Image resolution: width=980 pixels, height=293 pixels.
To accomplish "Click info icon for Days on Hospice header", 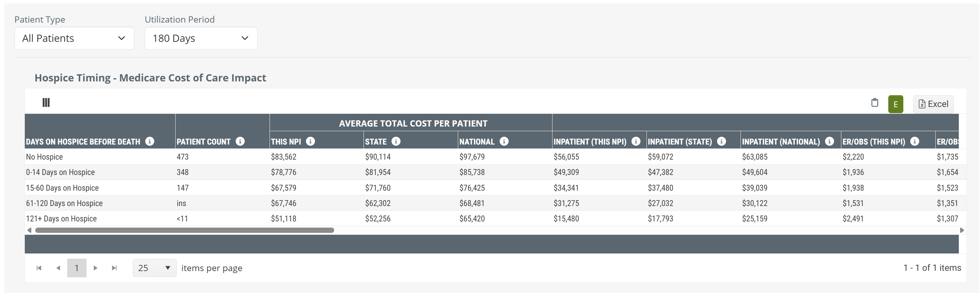I will click(x=150, y=141).
